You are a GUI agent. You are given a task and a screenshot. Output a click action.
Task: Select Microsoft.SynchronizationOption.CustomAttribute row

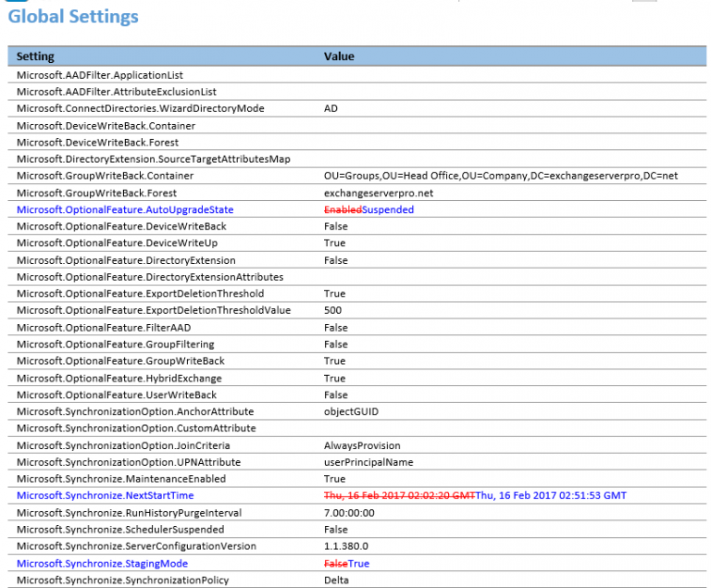356,429
